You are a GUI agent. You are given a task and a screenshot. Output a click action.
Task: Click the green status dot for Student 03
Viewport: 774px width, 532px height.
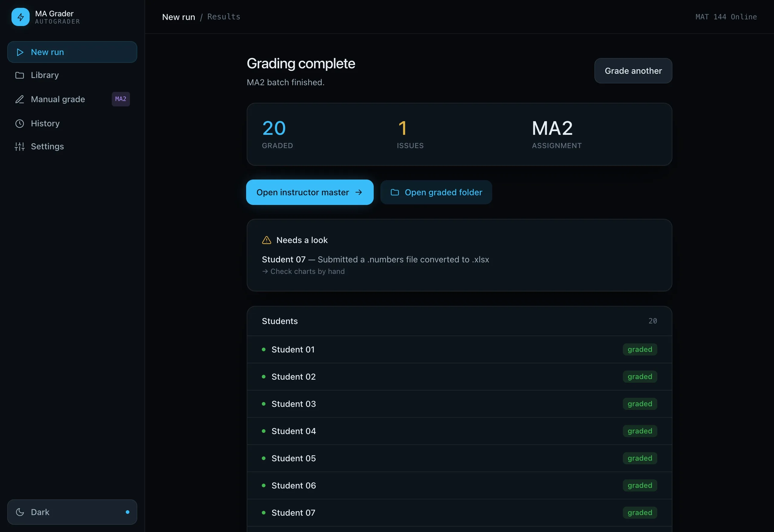(264, 404)
